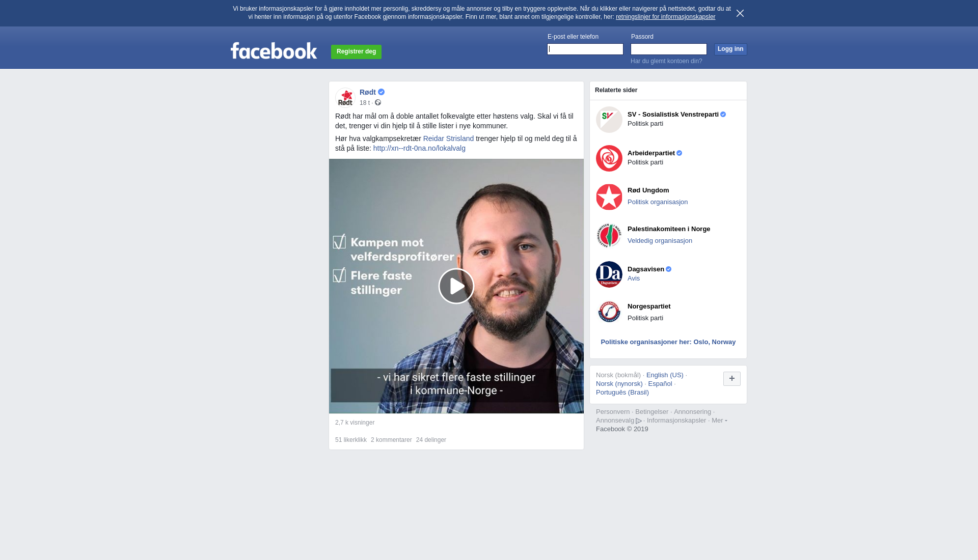The height and width of the screenshot is (560, 978).
Task: Play the Rødt campaign video
Action: click(x=456, y=286)
